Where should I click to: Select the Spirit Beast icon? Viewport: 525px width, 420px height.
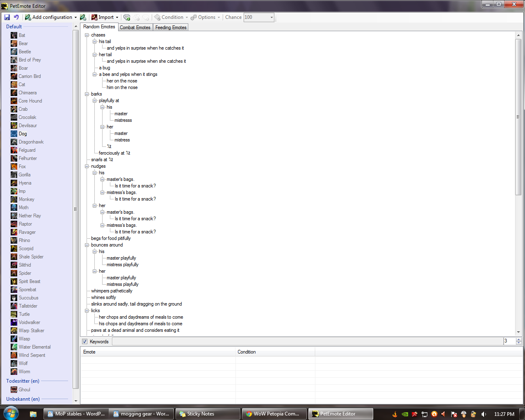tap(14, 281)
